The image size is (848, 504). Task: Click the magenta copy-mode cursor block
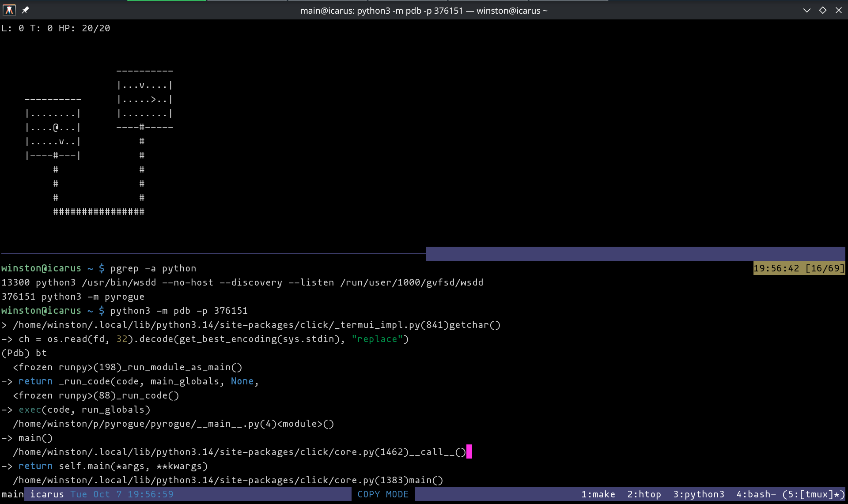pyautogui.click(x=469, y=452)
